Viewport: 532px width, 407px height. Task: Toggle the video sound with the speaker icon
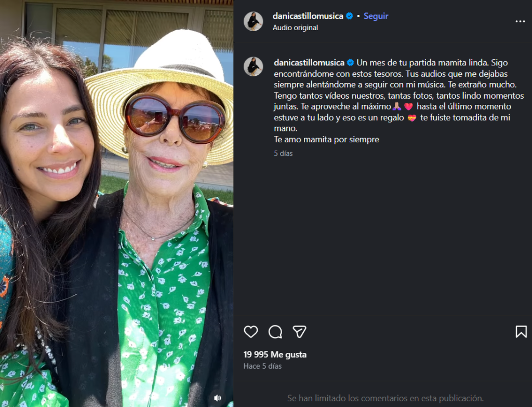[218, 398]
